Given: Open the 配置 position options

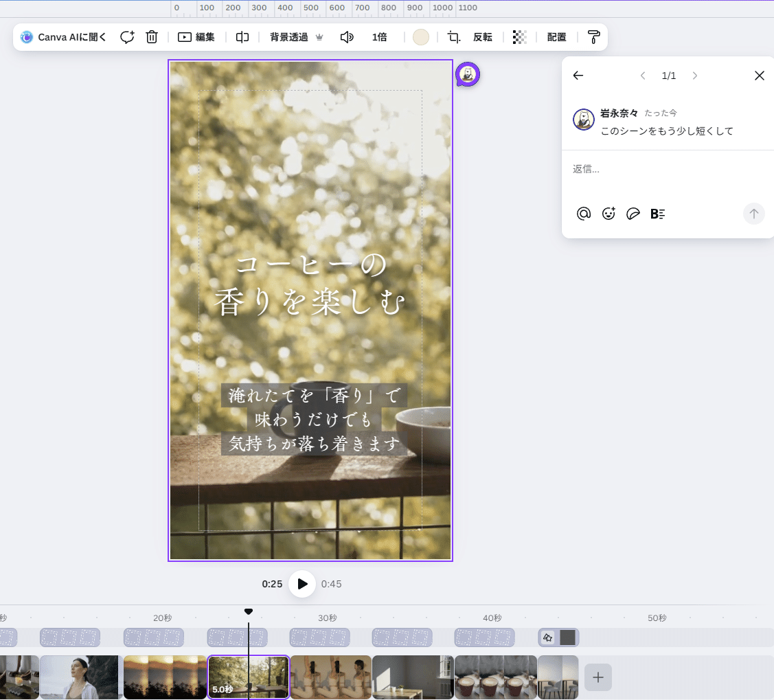Looking at the screenshot, I should tap(556, 37).
